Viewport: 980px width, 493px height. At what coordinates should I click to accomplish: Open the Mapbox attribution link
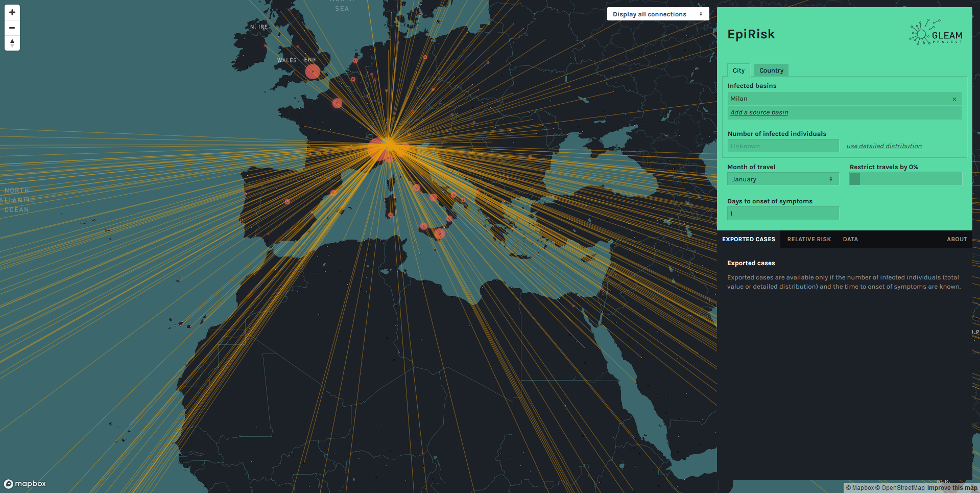click(x=860, y=488)
